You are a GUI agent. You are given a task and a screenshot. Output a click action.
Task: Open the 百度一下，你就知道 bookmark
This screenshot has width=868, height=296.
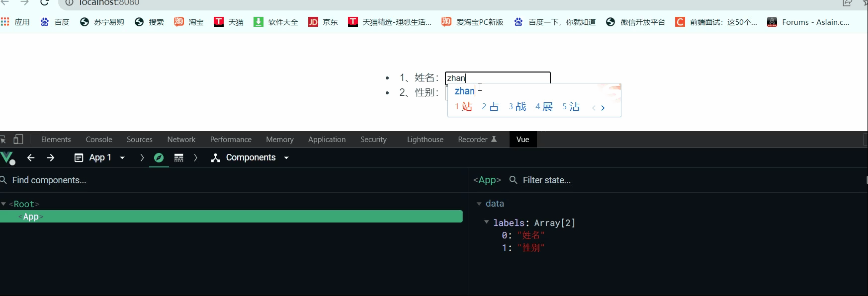[x=555, y=22]
